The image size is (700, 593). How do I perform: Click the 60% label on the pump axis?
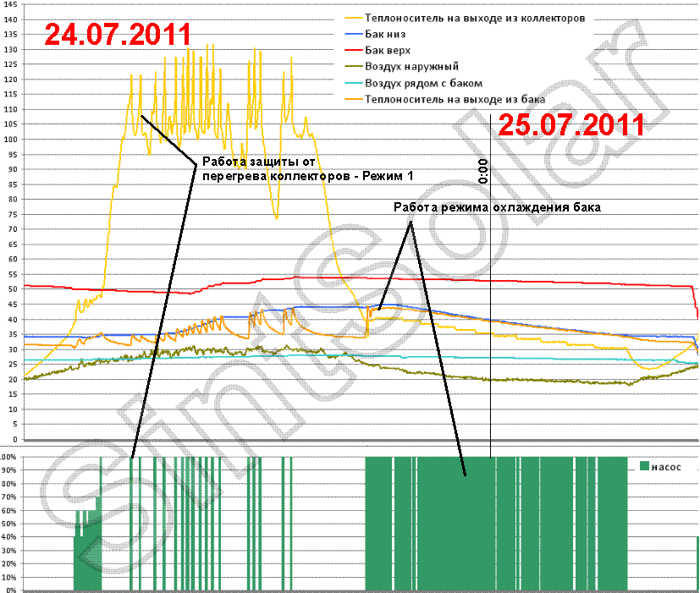click(9, 510)
